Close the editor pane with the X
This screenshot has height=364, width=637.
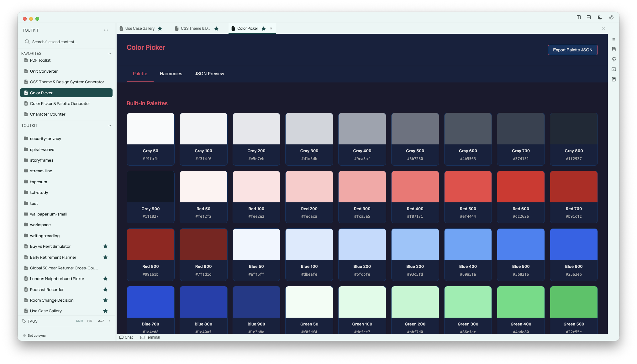(603, 29)
